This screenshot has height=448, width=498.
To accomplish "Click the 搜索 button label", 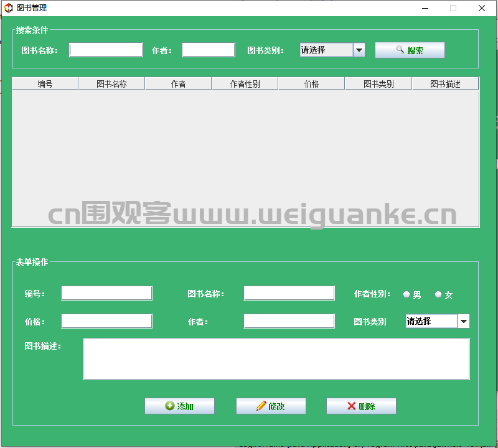I will (x=415, y=50).
